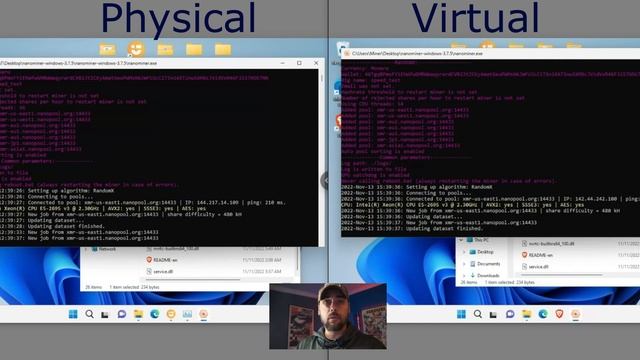Click the presenter webcam thumbnail
640x360 pixels.
coord(328,316)
